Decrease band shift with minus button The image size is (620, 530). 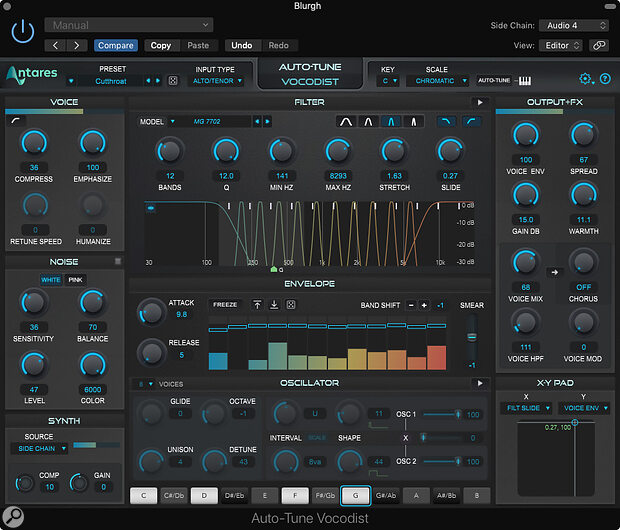click(411, 305)
